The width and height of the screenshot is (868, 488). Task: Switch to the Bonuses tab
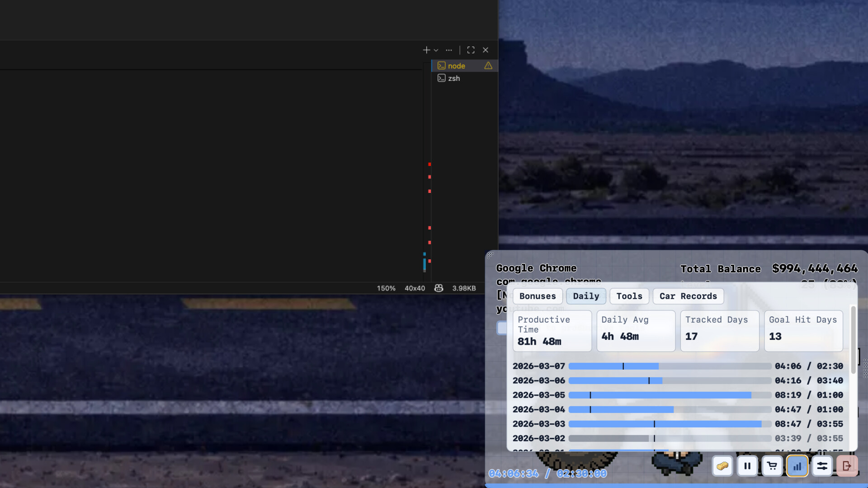click(x=537, y=296)
